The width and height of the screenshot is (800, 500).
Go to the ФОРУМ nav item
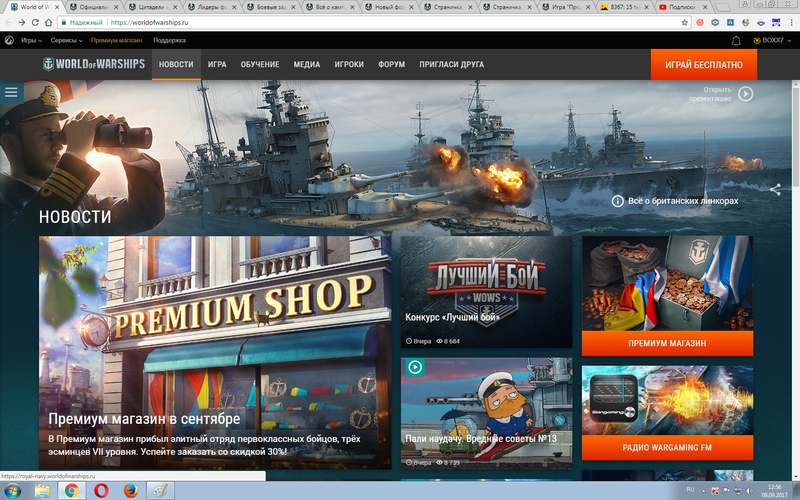(x=391, y=64)
